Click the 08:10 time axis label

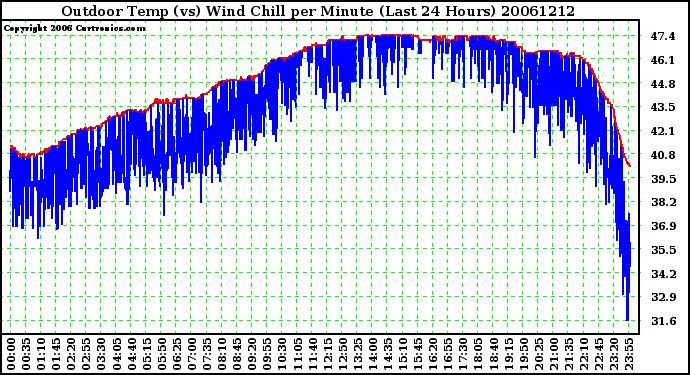click(x=222, y=354)
